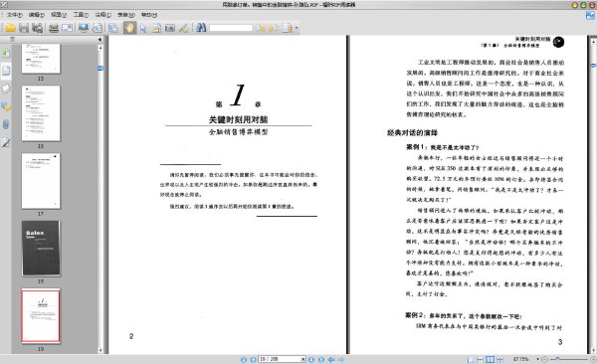Go to the last page with status bar button
The image size is (597, 364).
point(321,359)
